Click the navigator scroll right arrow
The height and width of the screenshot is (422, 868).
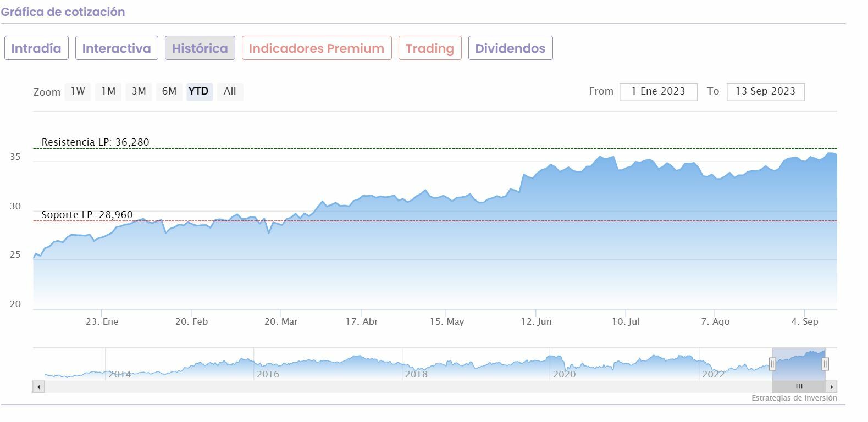click(831, 387)
